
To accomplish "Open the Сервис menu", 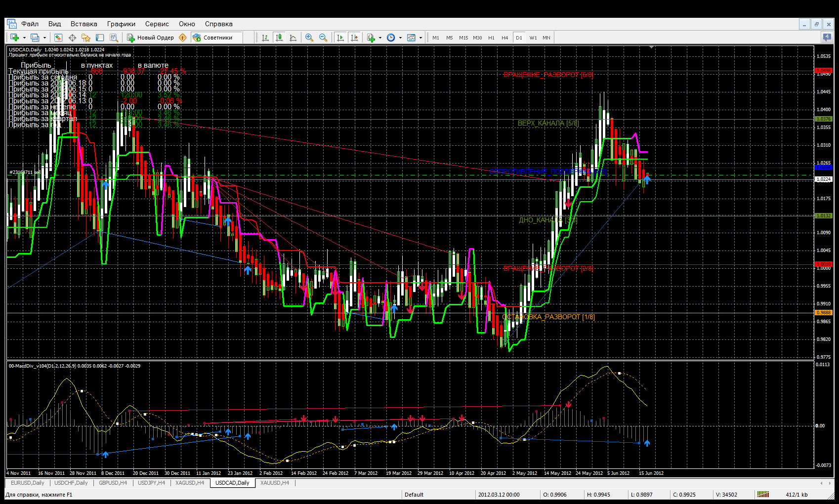I will point(157,24).
